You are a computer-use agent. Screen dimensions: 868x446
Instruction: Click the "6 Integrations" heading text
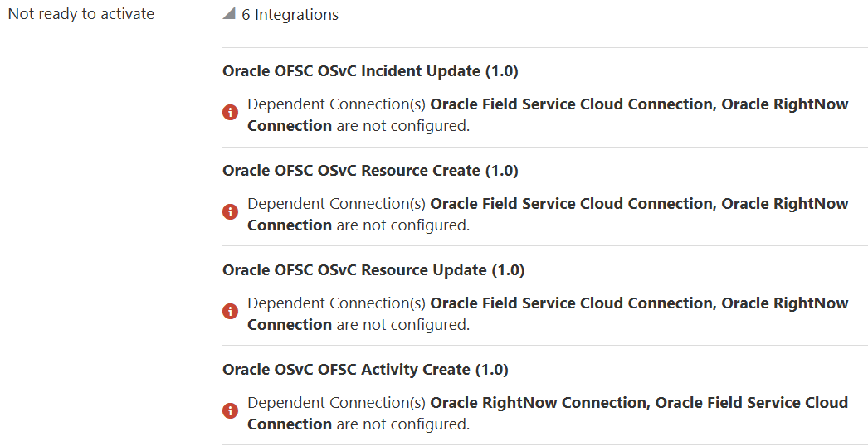click(290, 15)
